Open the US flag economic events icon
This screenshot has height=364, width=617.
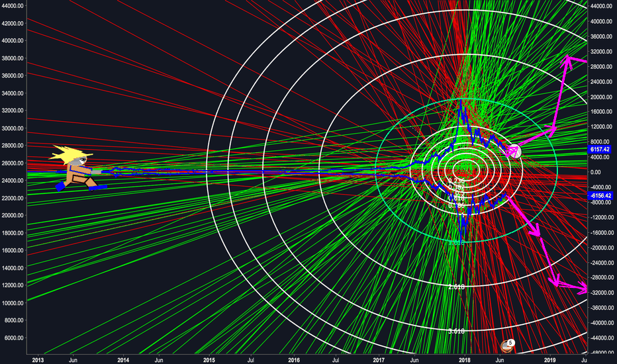506,347
